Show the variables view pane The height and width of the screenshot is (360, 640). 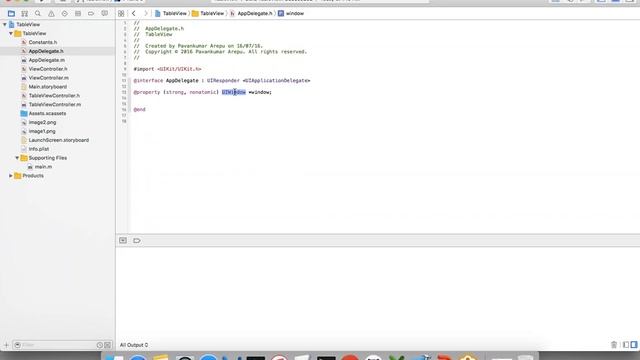(x=626, y=345)
